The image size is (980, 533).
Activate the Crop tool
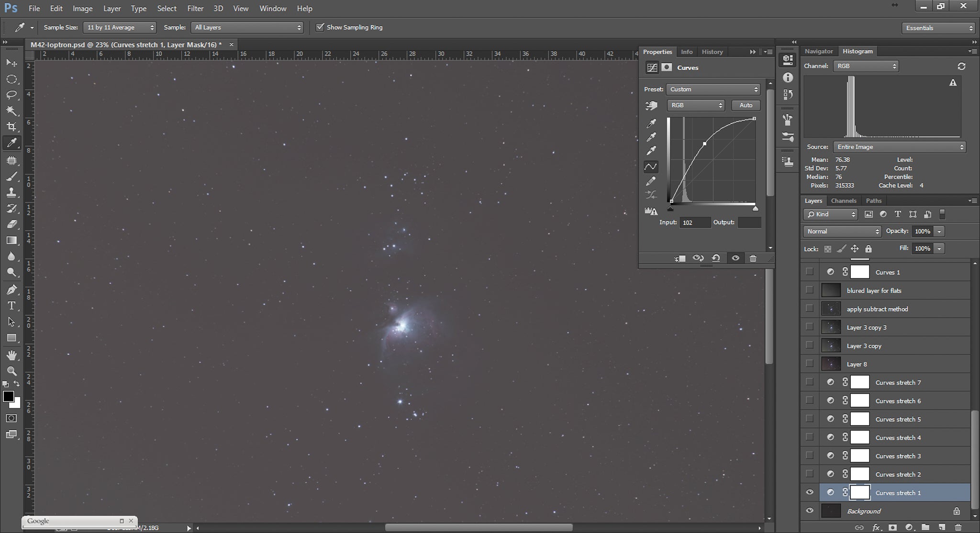12,126
